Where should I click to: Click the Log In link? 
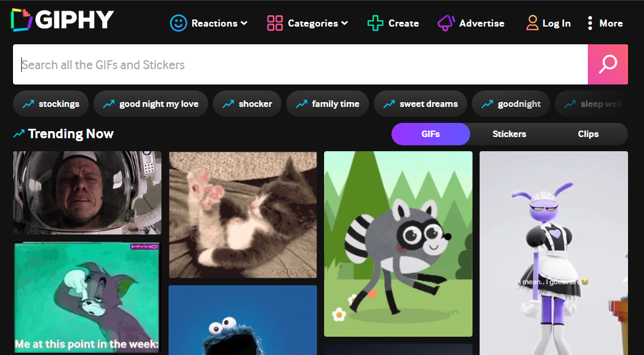tap(556, 24)
